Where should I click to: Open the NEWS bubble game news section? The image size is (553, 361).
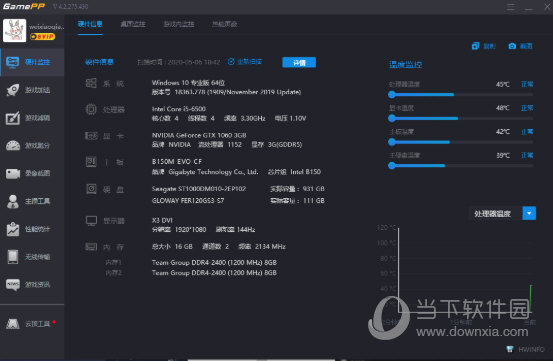(32, 284)
